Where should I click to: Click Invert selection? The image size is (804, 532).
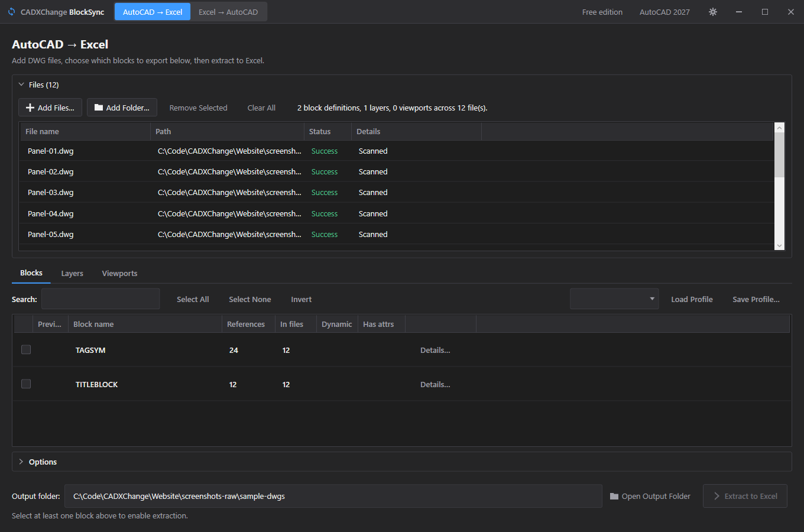[x=301, y=299]
